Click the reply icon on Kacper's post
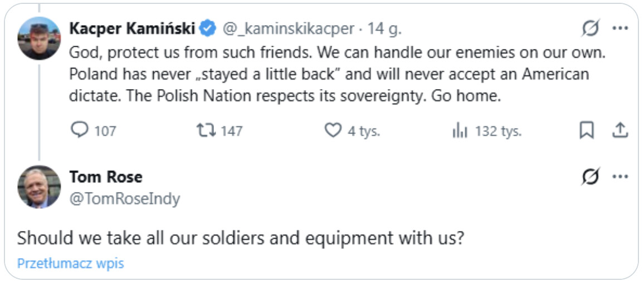 (x=80, y=130)
